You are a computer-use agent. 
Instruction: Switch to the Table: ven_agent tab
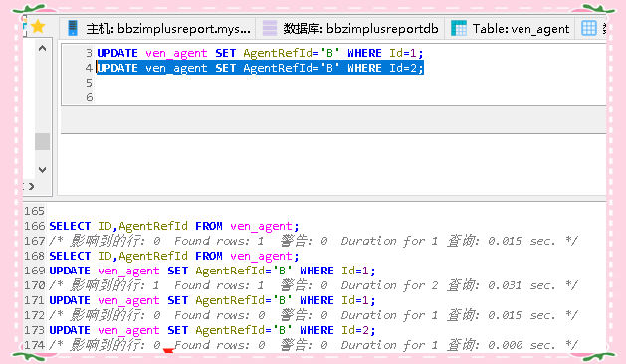(x=510, y=28)
